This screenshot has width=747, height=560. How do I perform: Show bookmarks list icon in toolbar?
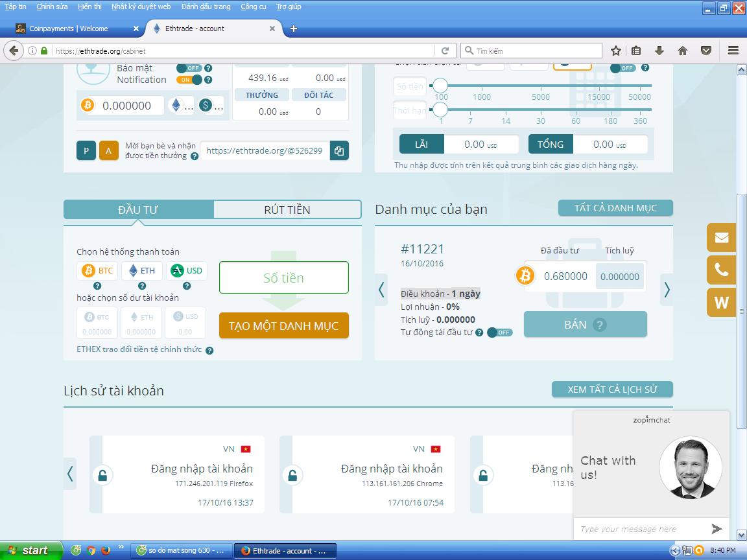coord(636,51)
